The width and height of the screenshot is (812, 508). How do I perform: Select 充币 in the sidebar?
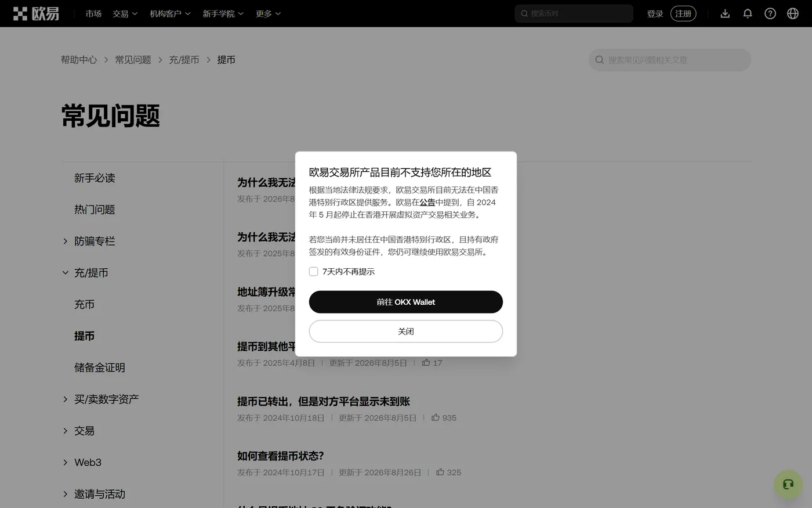pos(84,304)
